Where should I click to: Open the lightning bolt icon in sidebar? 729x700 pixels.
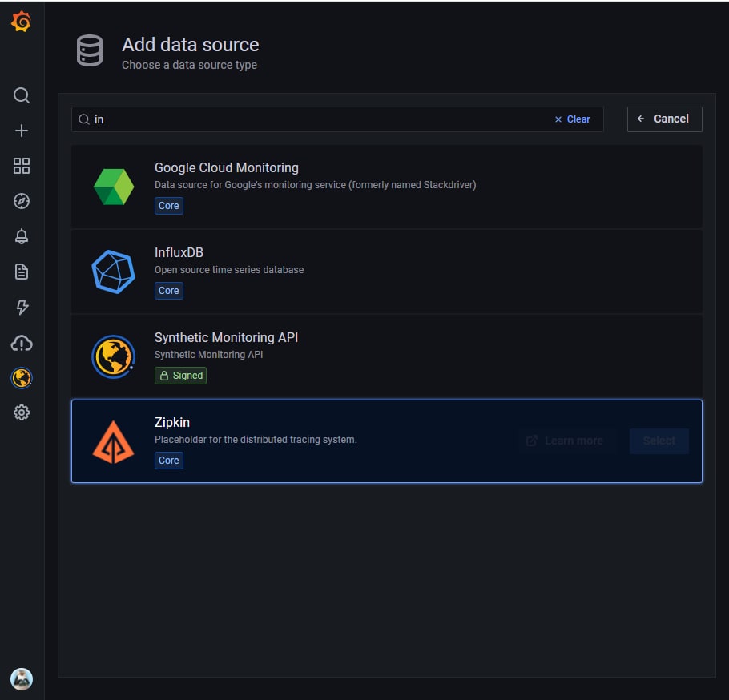(22, 308)
